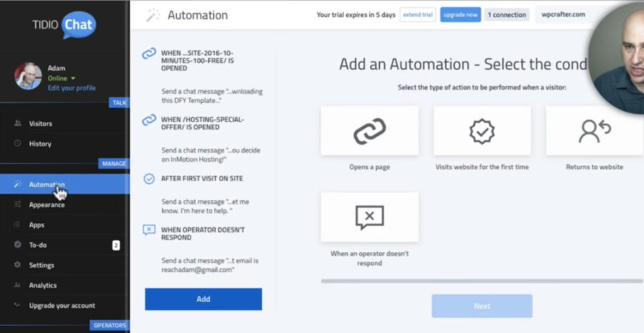This screenshot has width=644, height=333.
Task: Click the Analytics chart icon
Action: point(17,285)
